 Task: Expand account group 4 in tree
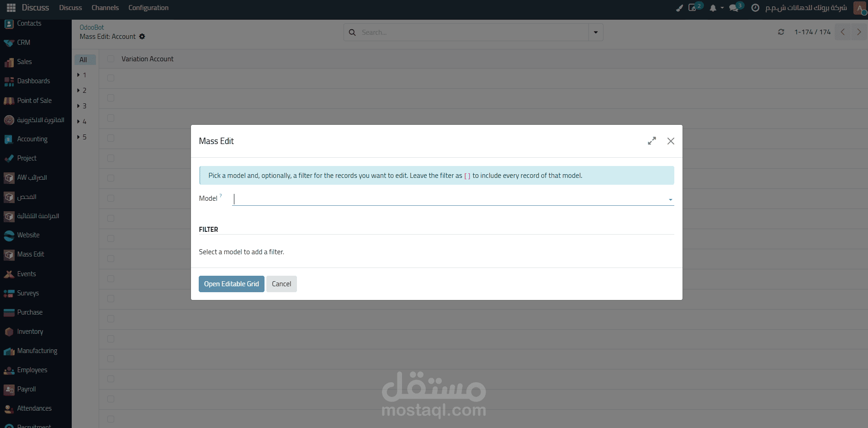pos(79,122)
